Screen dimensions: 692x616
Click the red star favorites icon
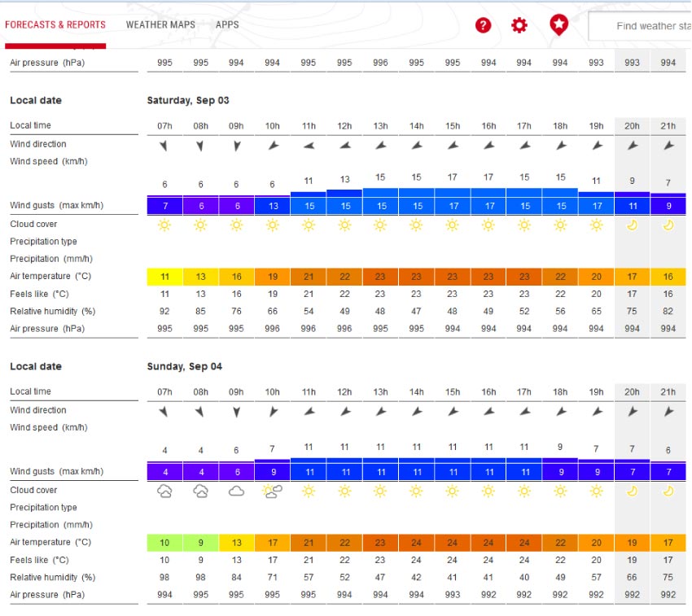click(x=558, y=25)
